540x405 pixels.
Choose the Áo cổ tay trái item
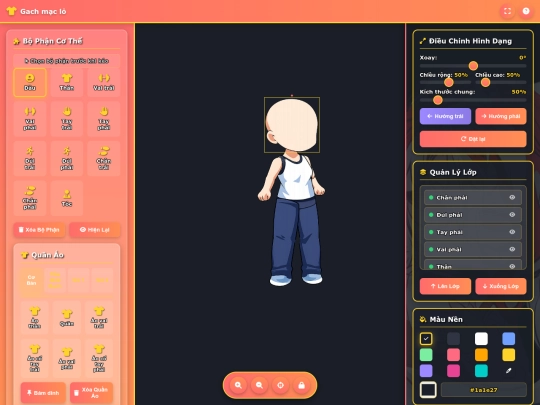coord(34,358)
